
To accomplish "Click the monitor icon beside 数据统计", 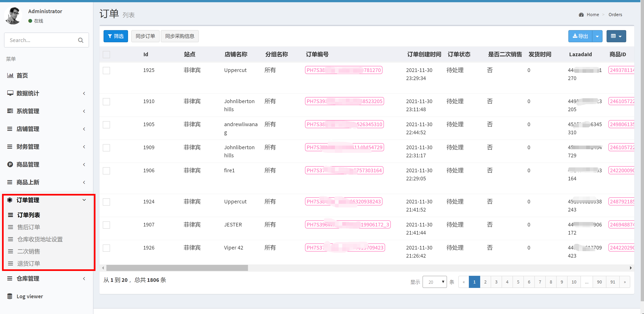I will click(x=10, y=93).
